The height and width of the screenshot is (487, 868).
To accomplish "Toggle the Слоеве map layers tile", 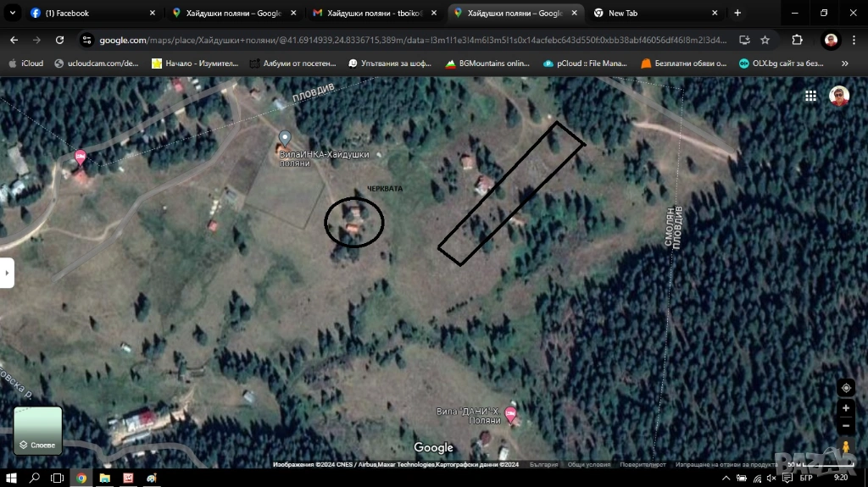I will pyautogui.click(x=38, y=430).
